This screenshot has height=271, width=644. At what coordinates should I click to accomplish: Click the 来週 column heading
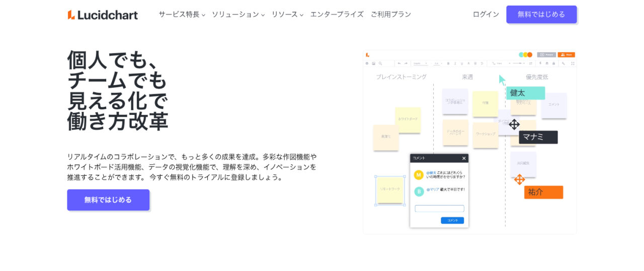point(467,77)
